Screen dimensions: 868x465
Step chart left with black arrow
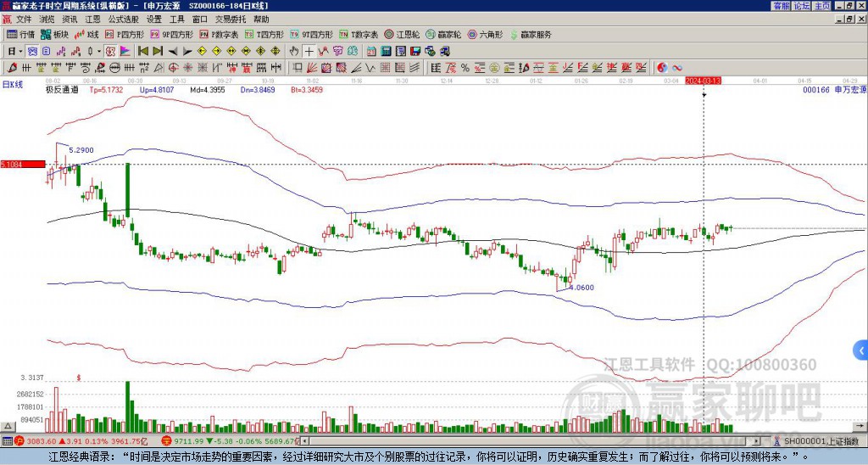[173, 52]
